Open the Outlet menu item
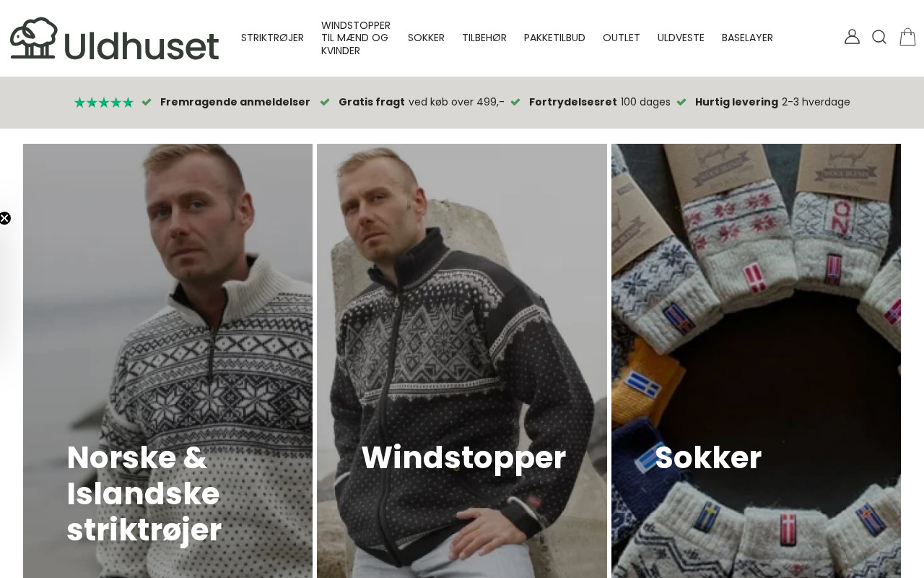Screen dimensions: 924x578 [622, 38]
